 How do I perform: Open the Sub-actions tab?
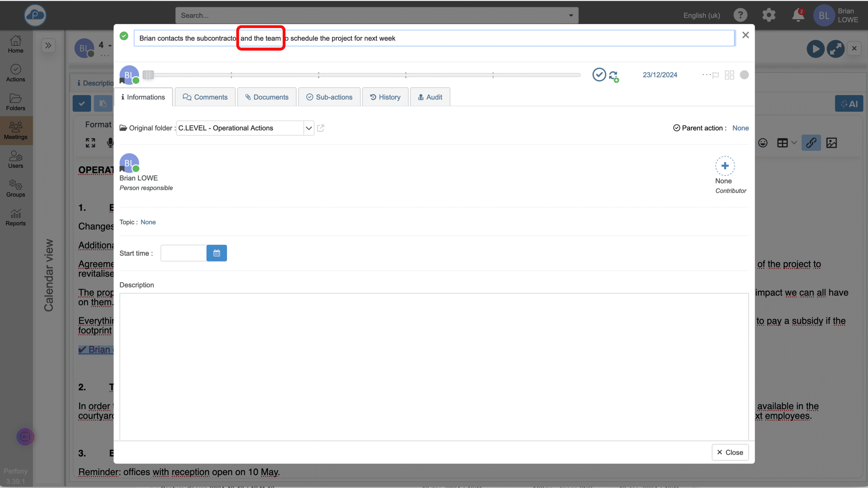pos(329,97)
